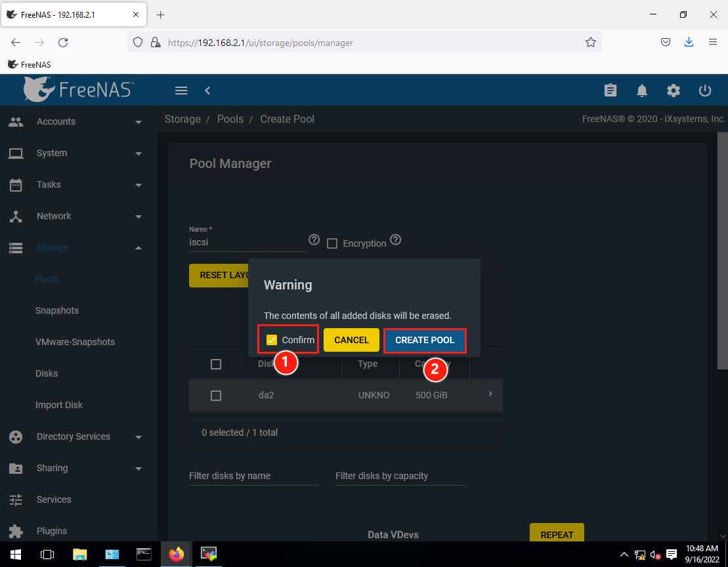The width and height of the screenshot is (728, 567).
Task: Open the Firefox downloads icon
Action: tap(689, 42)
